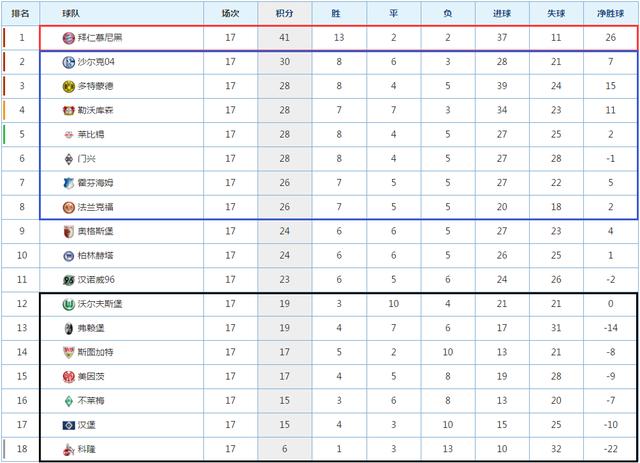Click the Werder Bremen diamond logo
Screen dimensions: 640x463
pyautogui.click(x=69, y=401)
